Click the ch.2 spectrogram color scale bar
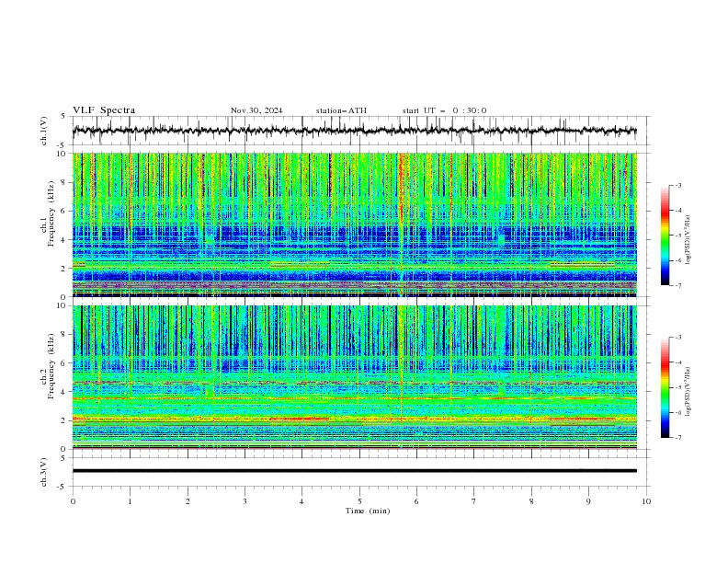 665,387
